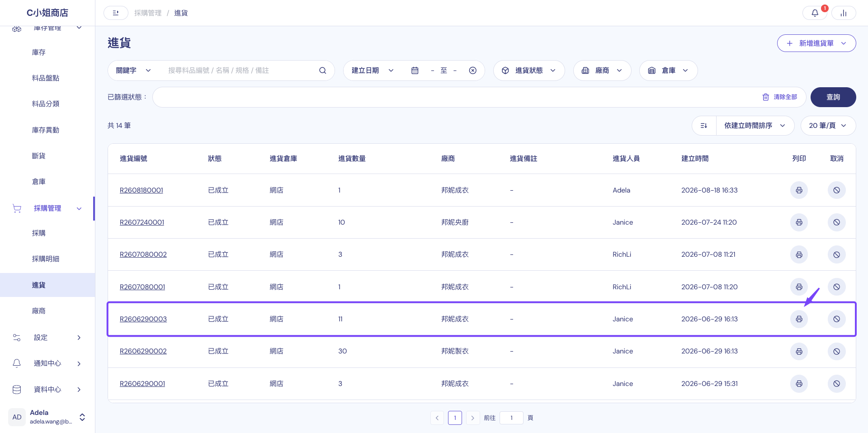Cancel receipt R2606290003

[x=837, y=319]
